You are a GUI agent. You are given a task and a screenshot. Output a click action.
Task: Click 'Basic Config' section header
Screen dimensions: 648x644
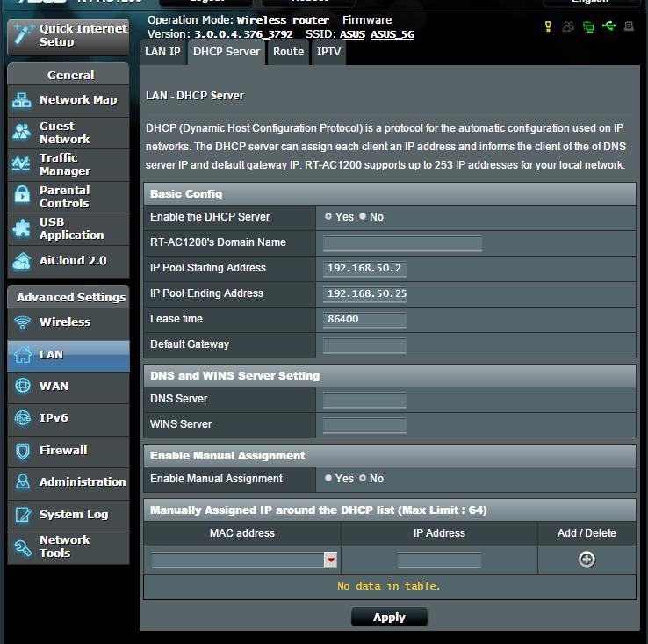[x=389, y=194]
